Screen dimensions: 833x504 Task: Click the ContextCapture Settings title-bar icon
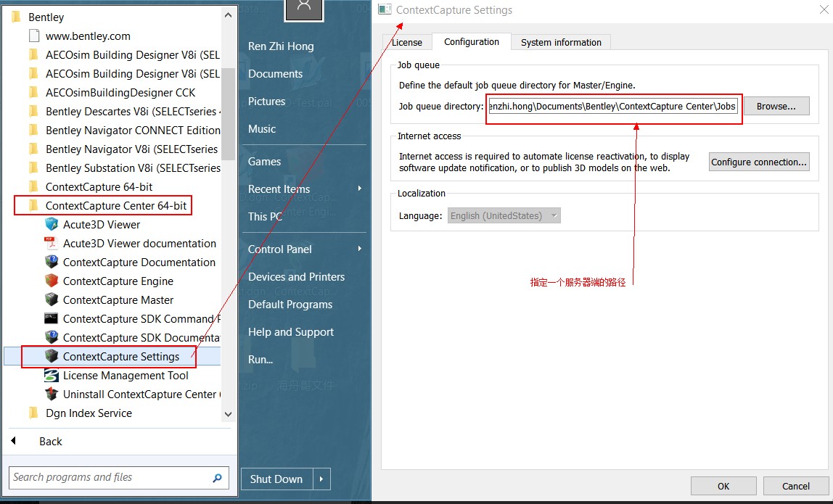[385, 9]
